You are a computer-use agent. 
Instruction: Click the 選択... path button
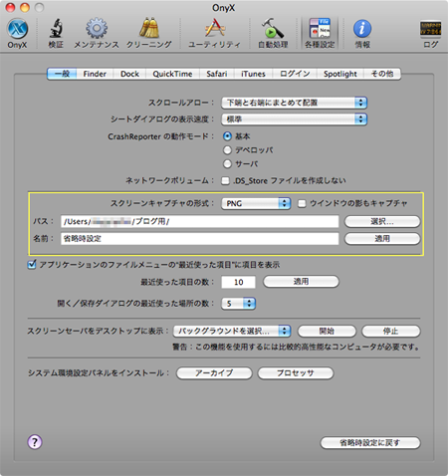click(x=382, y=221)
